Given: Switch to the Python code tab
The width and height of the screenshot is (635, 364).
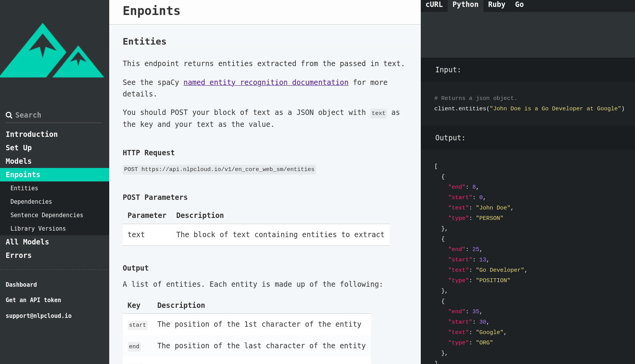Looking at the screenshot, I should [465, 5].
